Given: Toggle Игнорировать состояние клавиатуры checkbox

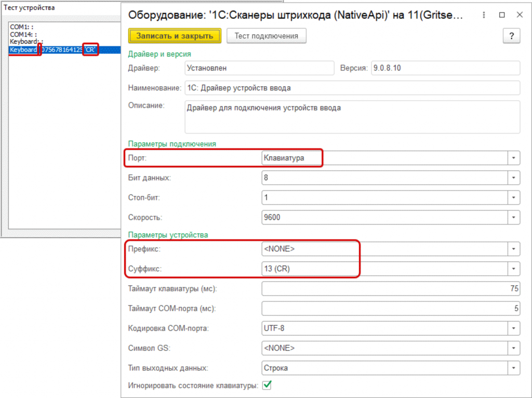Looking at the screenshot, I should [x=268, y=385].
